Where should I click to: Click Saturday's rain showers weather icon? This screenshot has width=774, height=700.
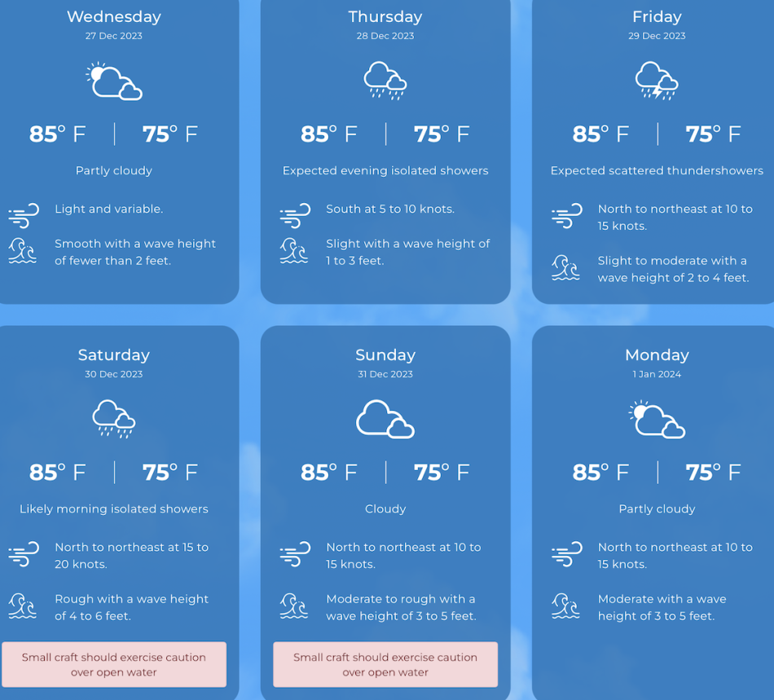[x=114, y=419]
